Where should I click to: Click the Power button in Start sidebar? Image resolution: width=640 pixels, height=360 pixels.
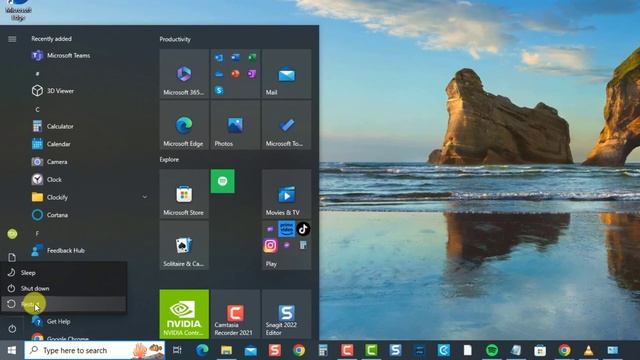12,329
